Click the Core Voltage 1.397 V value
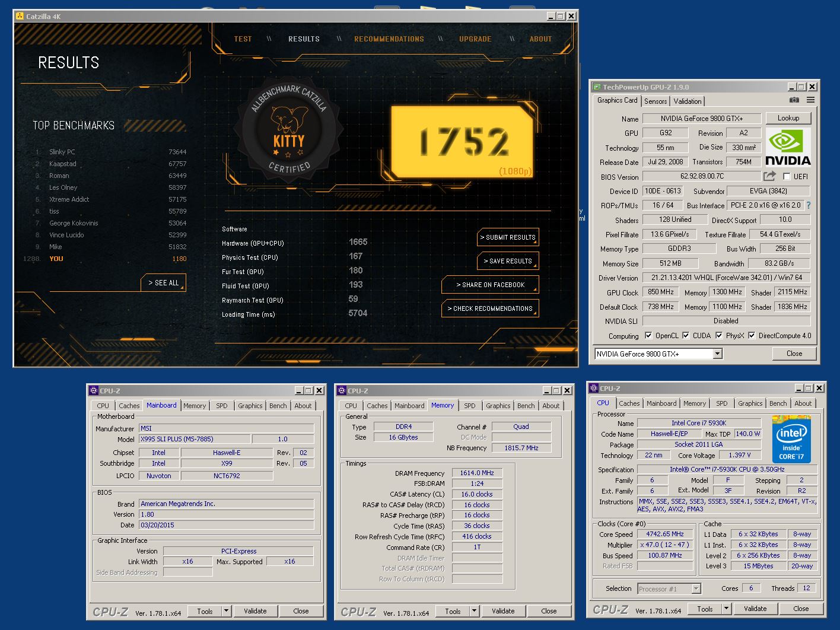The height and width of the screenshot is (630, 840). click(x=739, y=455)
